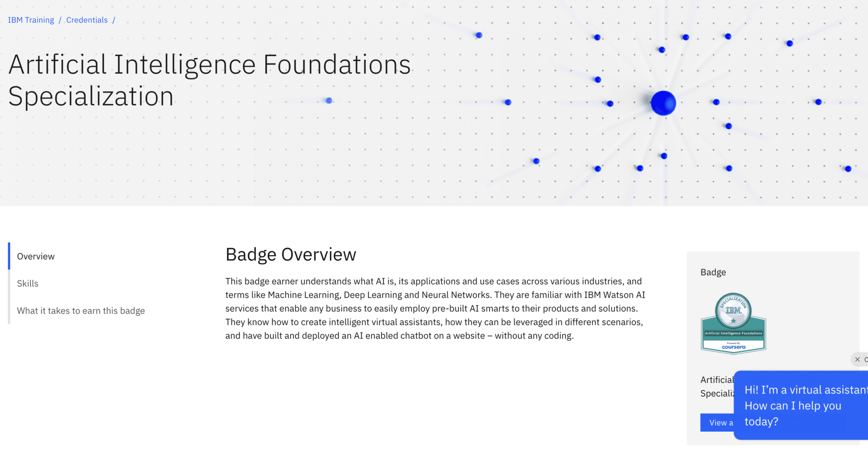This screenshot has height=469, width=868.
Task: Go to the Credentials breadcrumb link
Action: (87, 20)
